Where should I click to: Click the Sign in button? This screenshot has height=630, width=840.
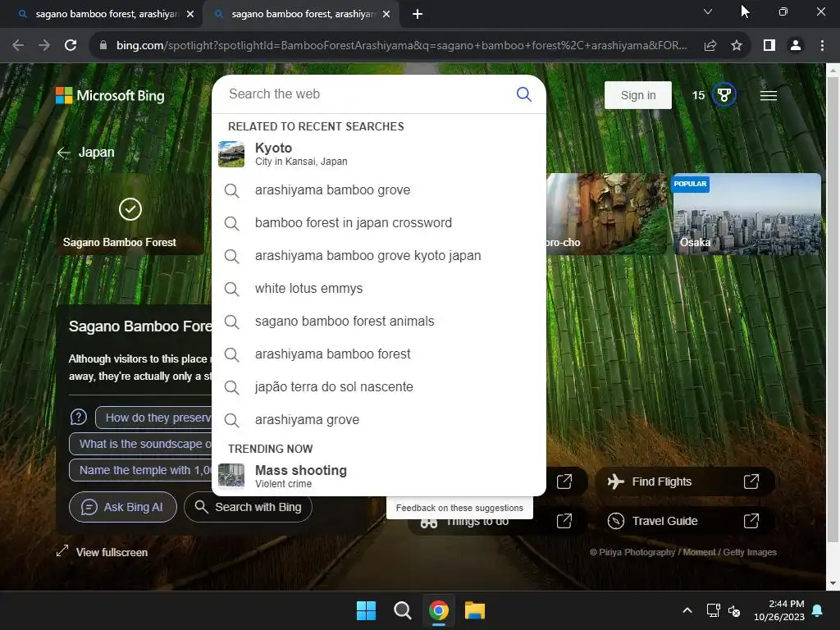637,95
